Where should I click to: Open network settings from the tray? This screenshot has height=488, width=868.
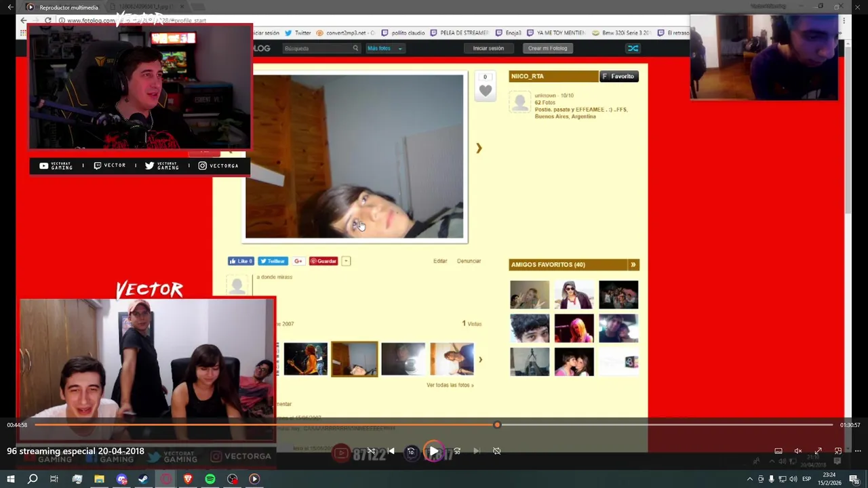click(x=782, y=479)
